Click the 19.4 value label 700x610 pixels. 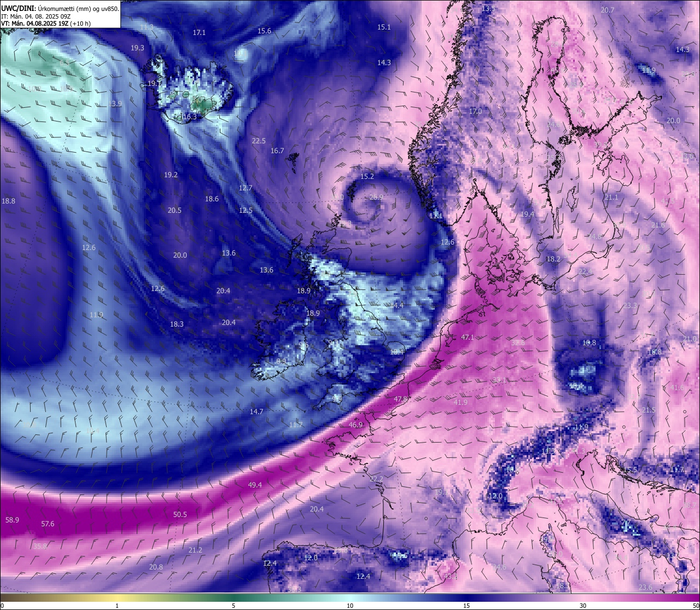pos(527,214)
